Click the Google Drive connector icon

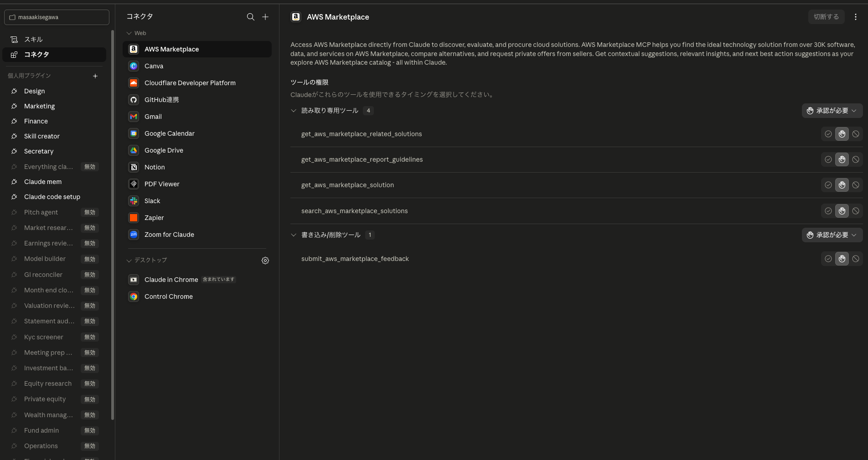[x=134, y=150]
